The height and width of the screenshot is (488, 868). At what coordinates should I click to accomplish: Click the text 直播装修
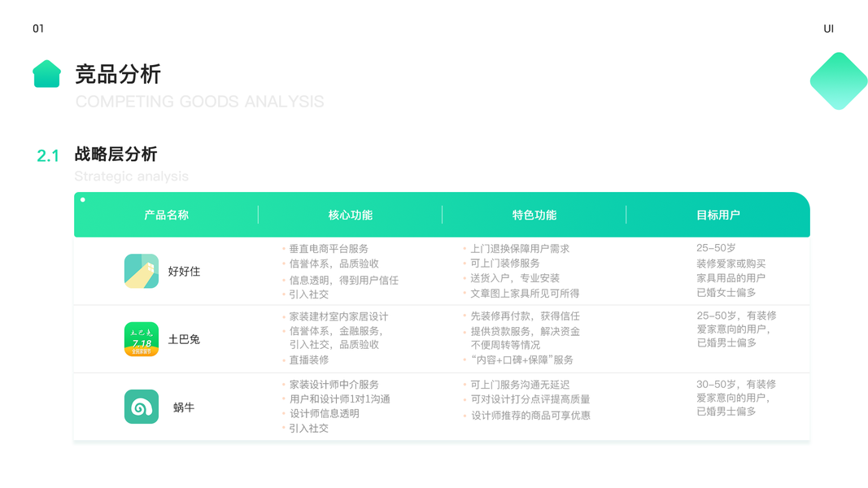[x=309, y=359]
